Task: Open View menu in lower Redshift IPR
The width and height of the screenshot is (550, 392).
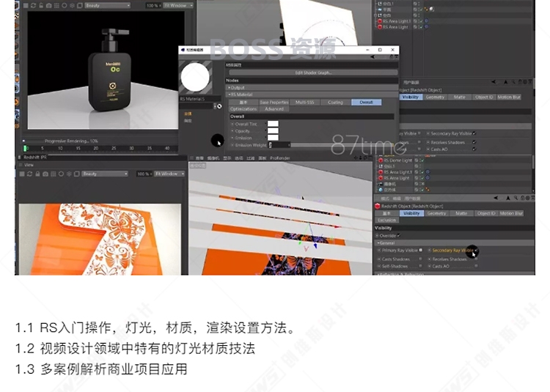Action: coord(29,165)
